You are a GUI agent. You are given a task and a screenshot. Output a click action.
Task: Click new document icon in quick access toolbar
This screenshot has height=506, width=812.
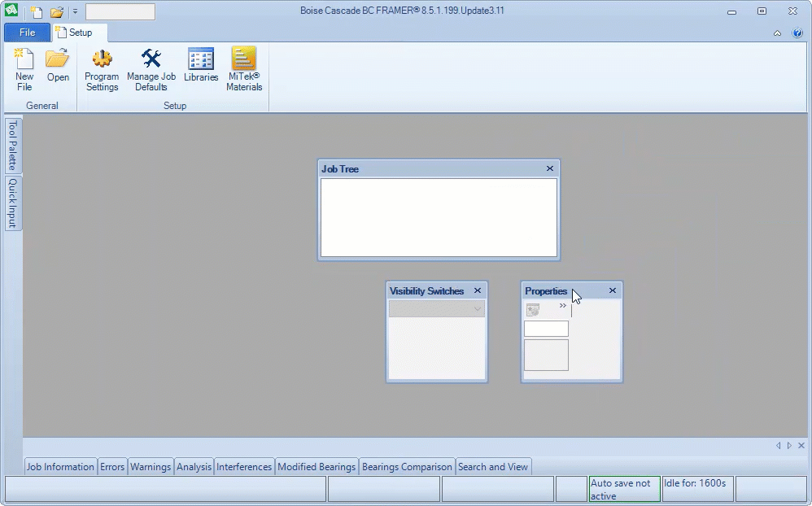click(36, 11)
